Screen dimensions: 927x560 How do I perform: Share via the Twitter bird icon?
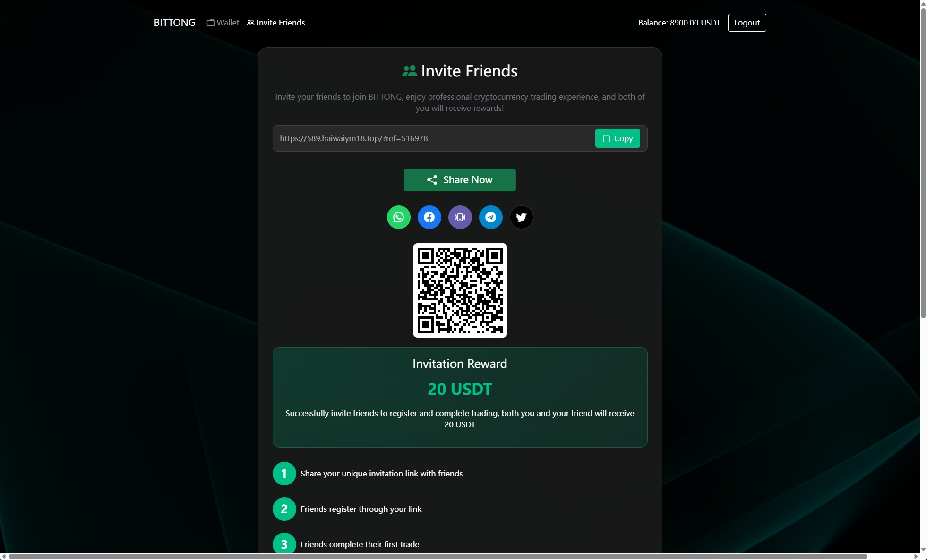[x=521, y=217]
